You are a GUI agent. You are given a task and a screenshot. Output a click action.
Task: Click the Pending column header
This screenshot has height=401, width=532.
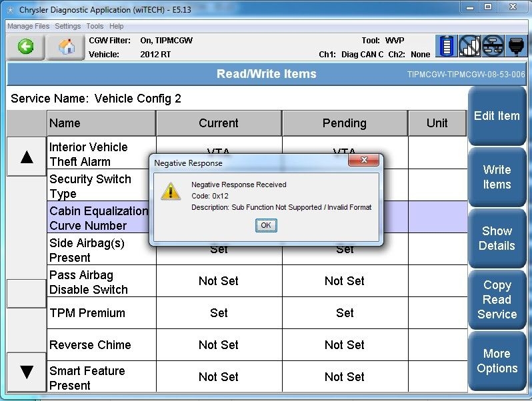[x=345, y=123]
